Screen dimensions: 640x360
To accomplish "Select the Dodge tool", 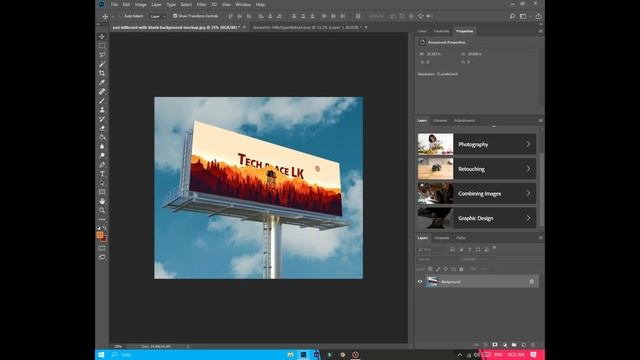I will tap(102, 156).
